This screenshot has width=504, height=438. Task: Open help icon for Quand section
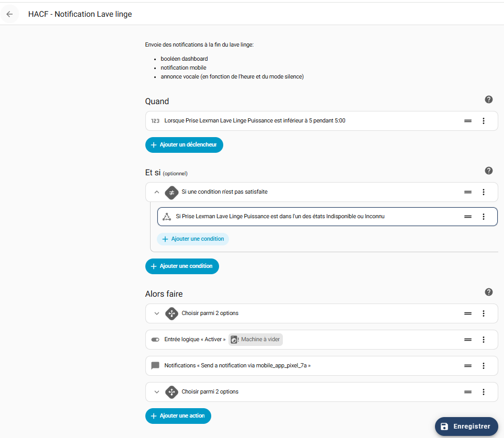point(489,100)
